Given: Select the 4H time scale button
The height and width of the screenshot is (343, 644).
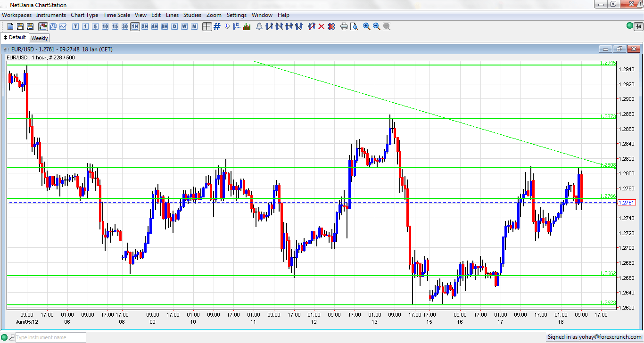Looking at the screenshot, I should 155,26.
